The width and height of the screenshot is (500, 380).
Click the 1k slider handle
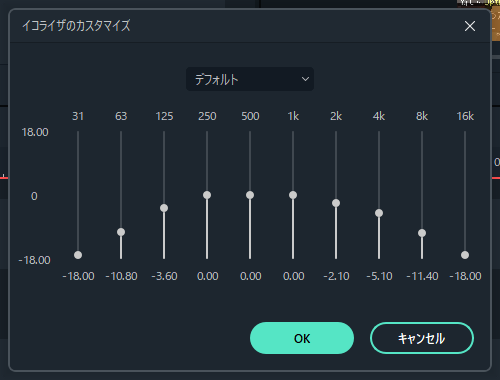tap(293, 195)
